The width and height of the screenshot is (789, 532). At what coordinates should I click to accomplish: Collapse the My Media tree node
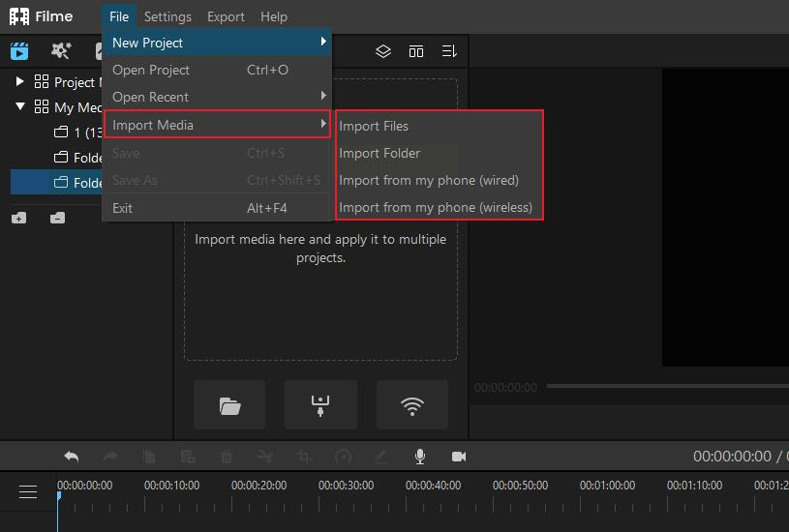point(20,107)
